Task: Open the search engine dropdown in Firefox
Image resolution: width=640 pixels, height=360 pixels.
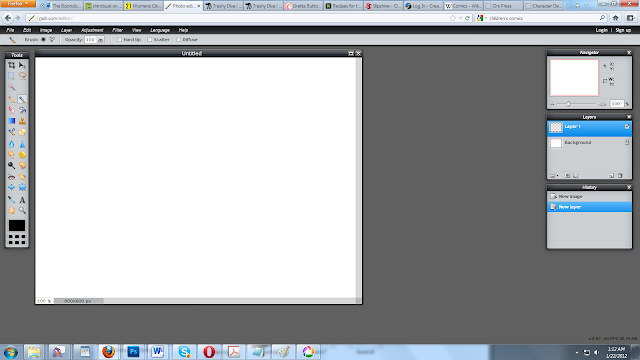Action: (482, 18)
